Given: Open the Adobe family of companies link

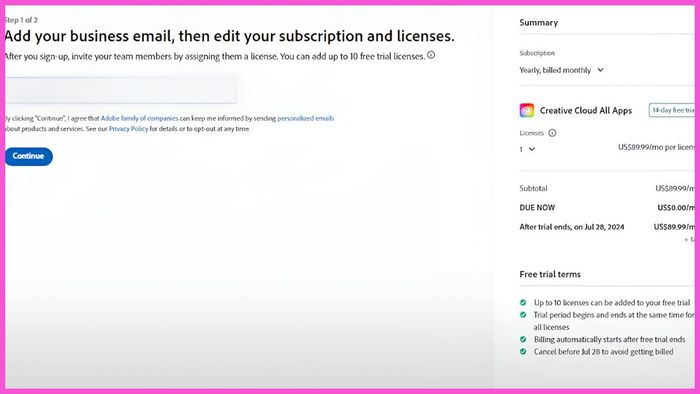Looking at the screenshot, I should coord(139,118).
